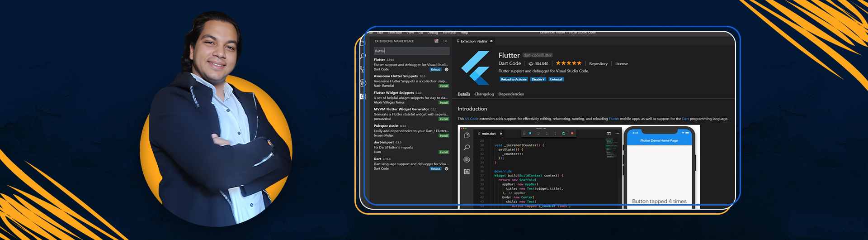
Task: Focus the extensions search box with 'flutter'
Action: (411, 51)
